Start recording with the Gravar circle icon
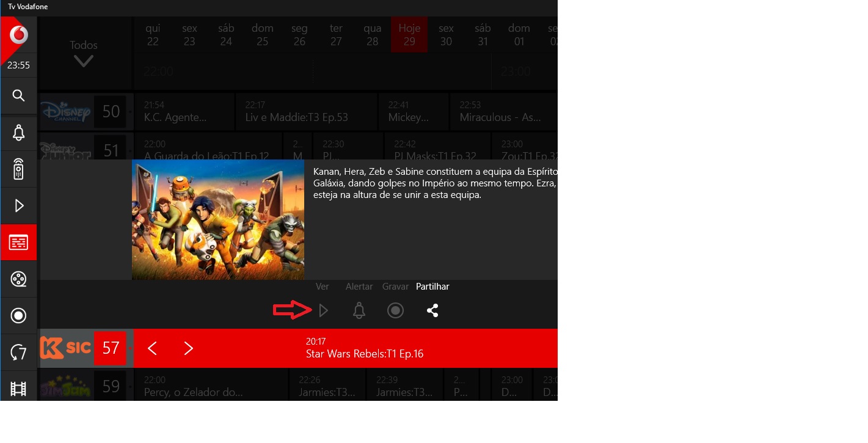This screenshot has width=868, height=443. 395,310
